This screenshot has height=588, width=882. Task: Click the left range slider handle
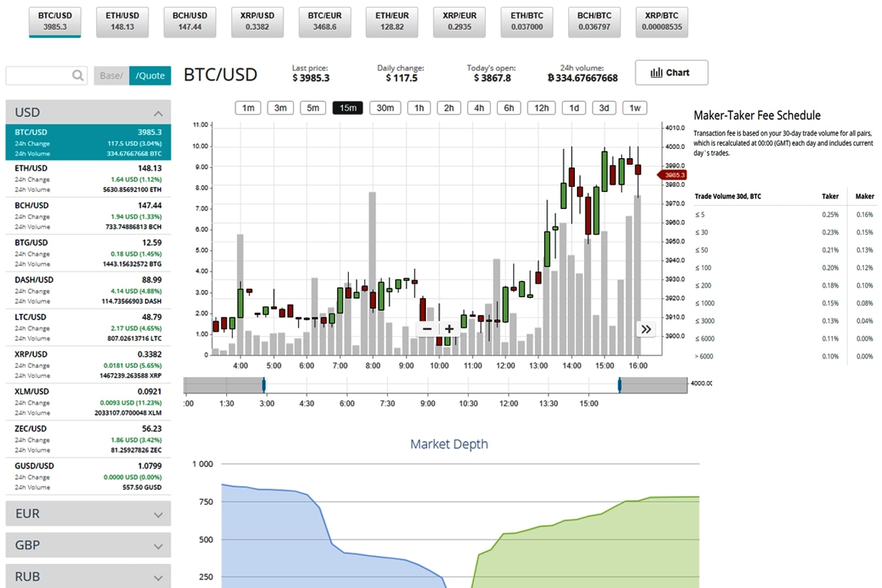pos(264,385)
